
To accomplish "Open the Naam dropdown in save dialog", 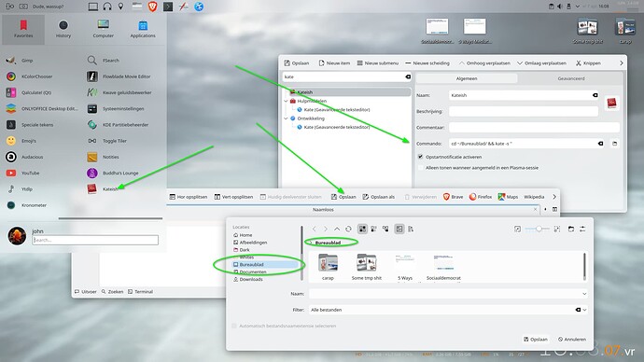I will click(x=584, y=294).
